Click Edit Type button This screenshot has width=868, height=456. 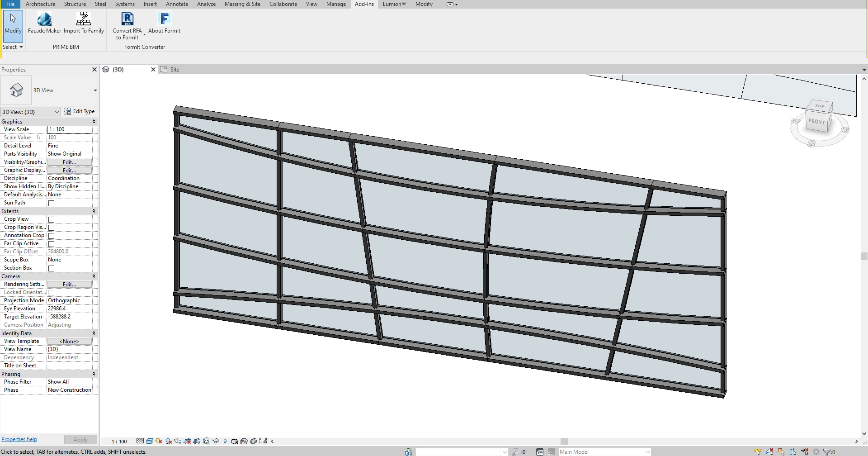click(79, 111)
